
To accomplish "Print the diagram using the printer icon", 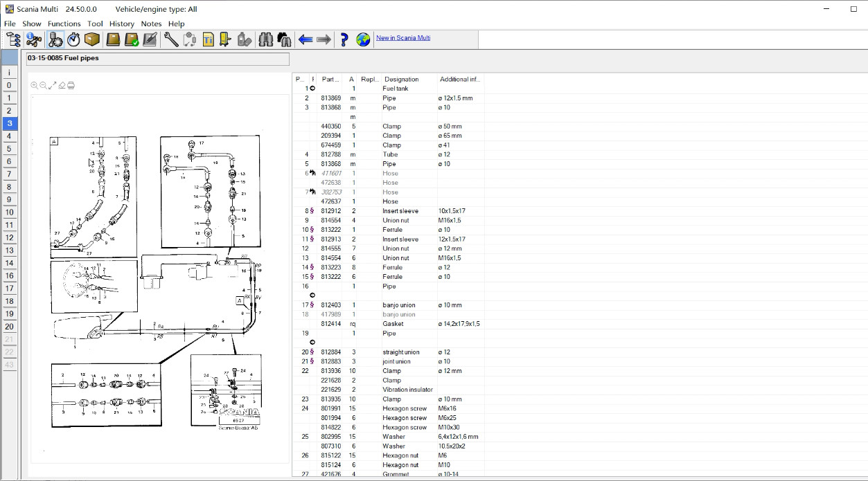I will point(71,85).
